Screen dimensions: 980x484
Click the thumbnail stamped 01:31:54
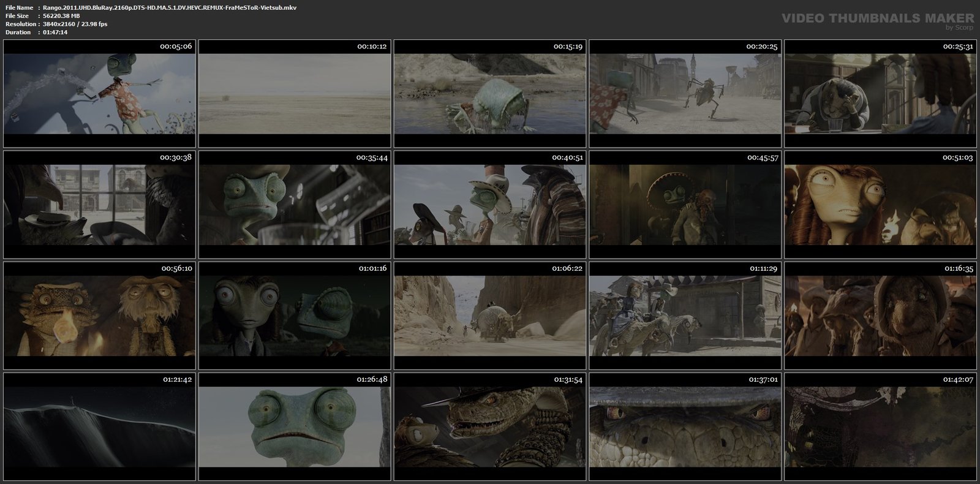[490, 426]
